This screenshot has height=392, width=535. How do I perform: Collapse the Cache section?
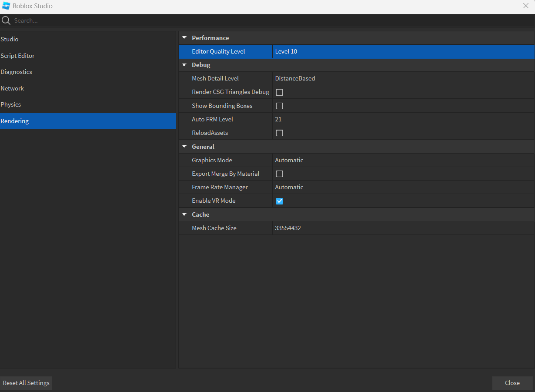[184, 214]
